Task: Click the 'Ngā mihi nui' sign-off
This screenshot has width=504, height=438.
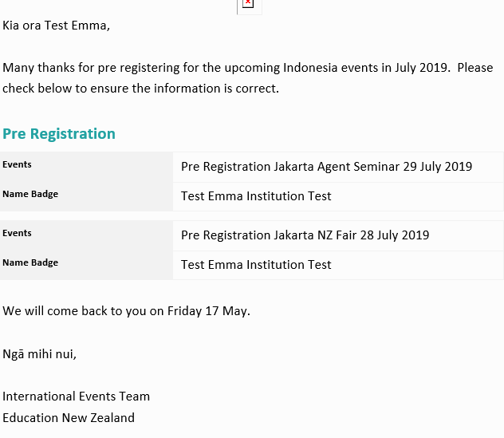Action: click(x=40, y=353)
